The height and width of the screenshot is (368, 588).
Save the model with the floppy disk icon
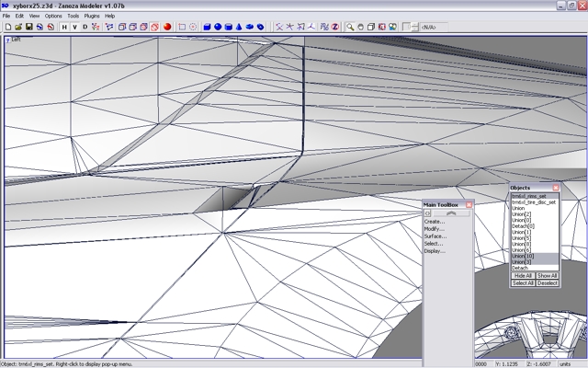(x=28, y=27)
